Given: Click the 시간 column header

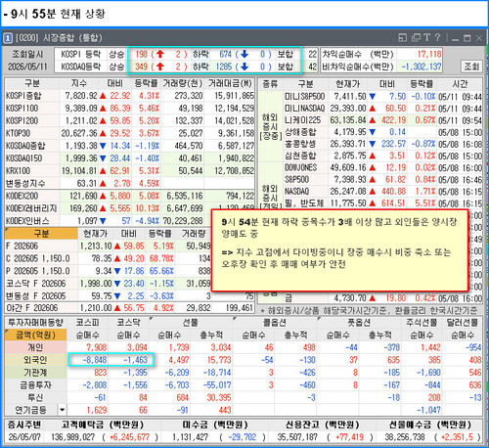Looking at the screenshot, I should 460,84.
